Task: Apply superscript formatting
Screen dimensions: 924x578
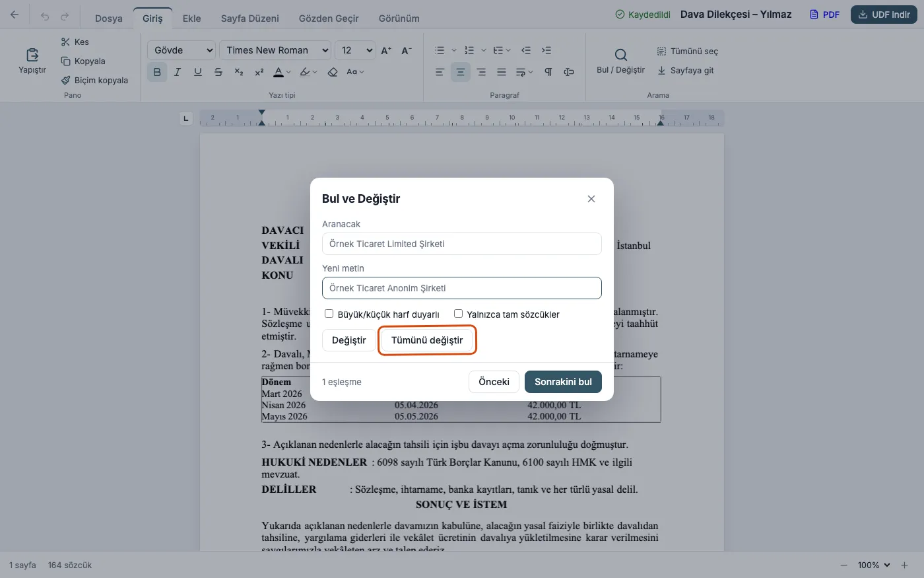Action: click(259, 72)
